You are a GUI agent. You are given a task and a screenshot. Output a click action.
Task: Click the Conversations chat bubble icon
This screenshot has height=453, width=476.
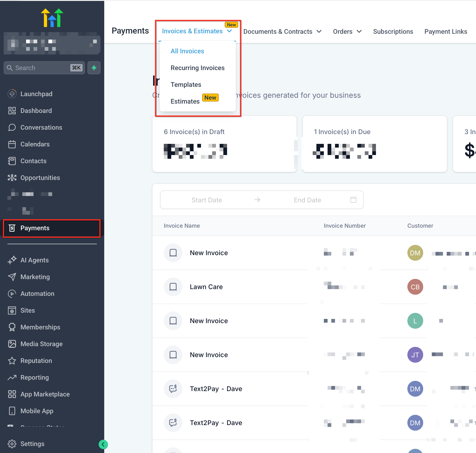(x=12, y=128)
